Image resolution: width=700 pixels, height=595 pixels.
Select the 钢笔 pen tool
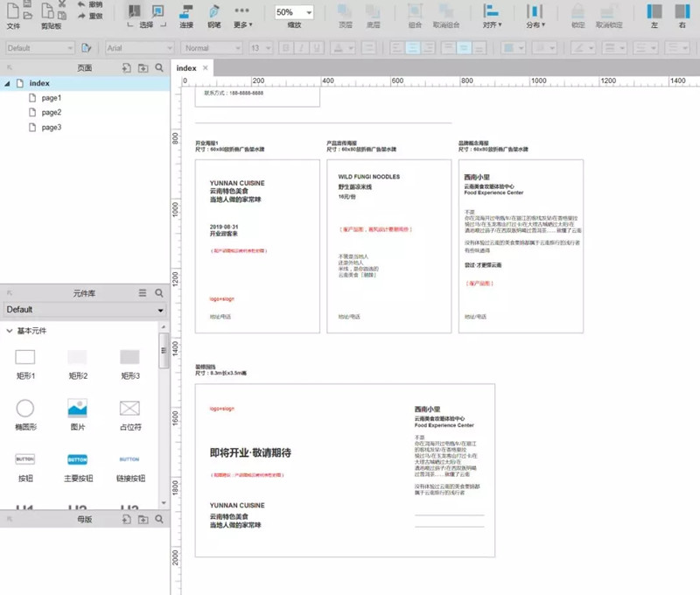coord(213,15)
